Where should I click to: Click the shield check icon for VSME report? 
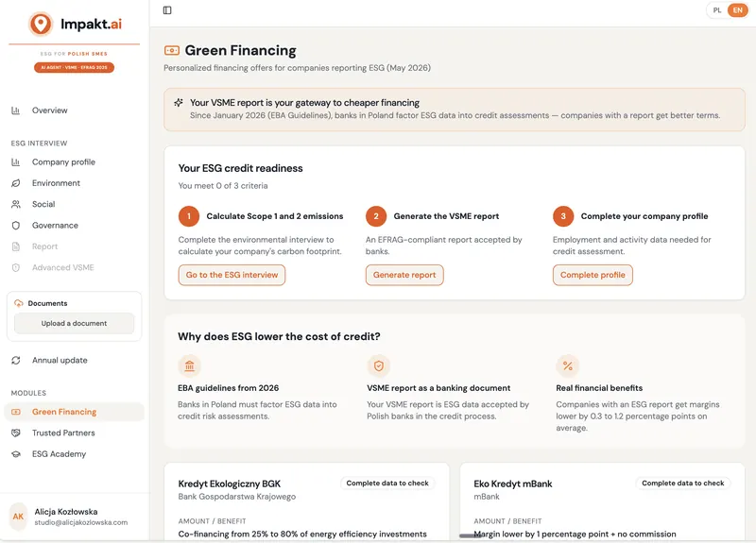click(x=379, y=365)
